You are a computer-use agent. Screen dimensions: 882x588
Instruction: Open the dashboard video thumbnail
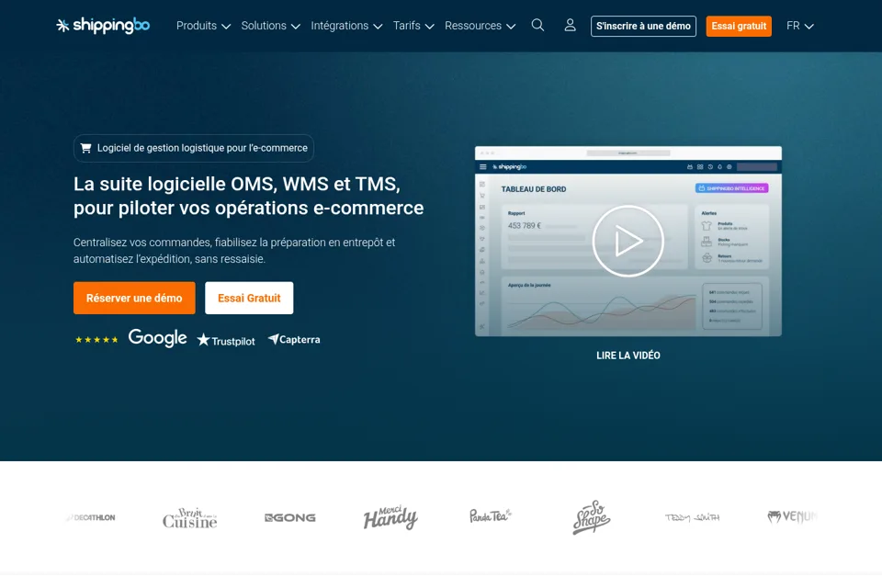[628, 241]
